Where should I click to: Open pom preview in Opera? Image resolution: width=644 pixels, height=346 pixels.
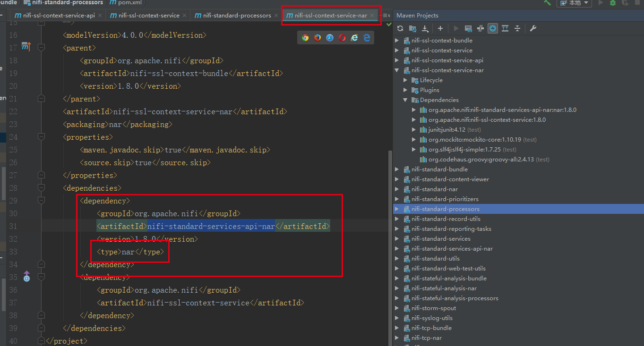[342, 38]
